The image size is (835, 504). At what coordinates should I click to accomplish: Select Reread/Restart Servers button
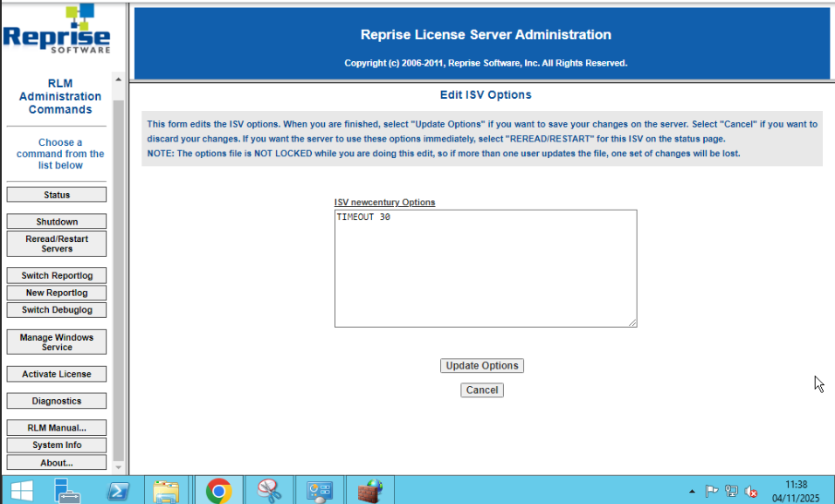point(57,244)
